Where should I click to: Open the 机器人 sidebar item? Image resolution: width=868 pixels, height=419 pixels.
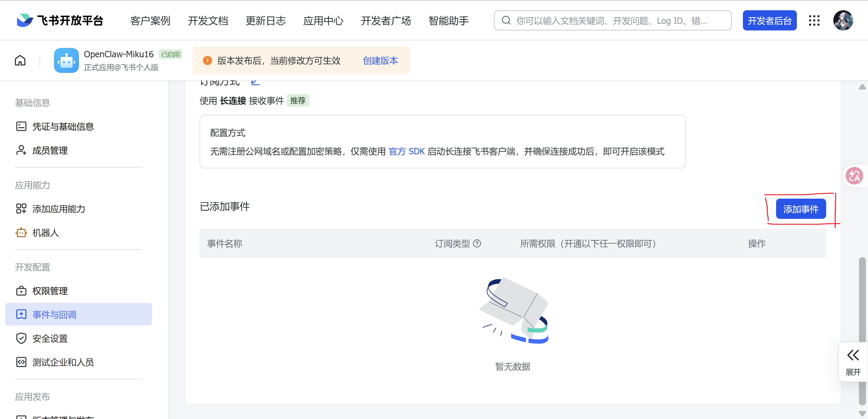click(46, 233)
